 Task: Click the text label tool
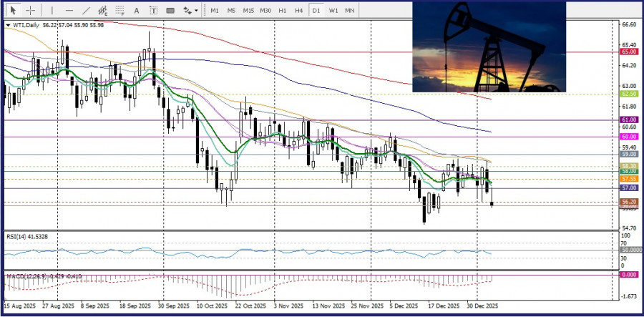tap(153, 11)
